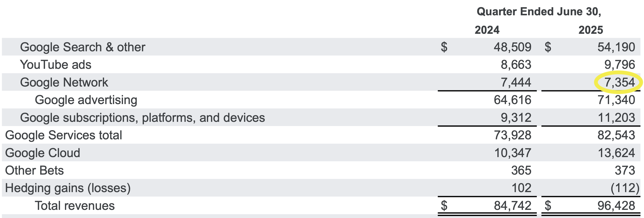
Task: Select the Hedging gains (losses) label
Action: point(68,188)
